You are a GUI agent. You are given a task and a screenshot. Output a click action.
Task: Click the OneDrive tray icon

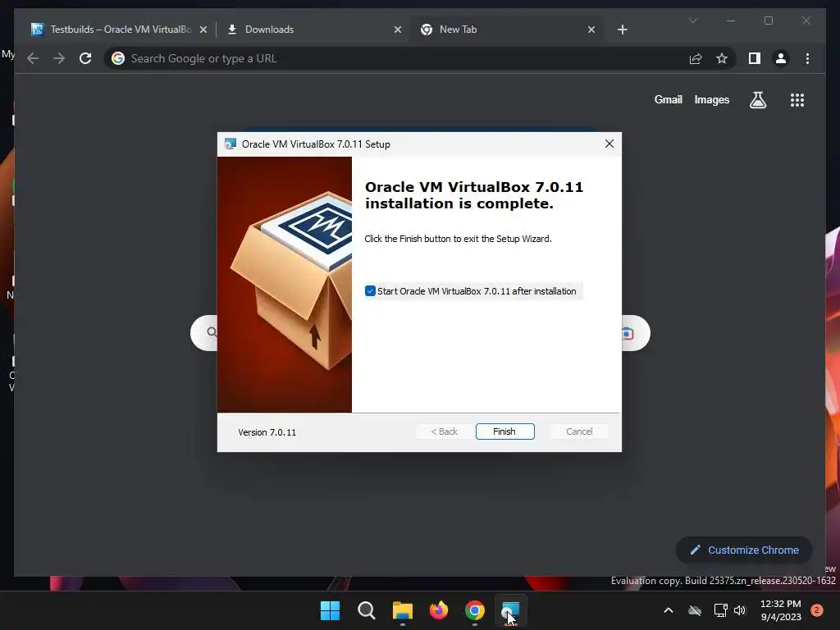(695, 610)
